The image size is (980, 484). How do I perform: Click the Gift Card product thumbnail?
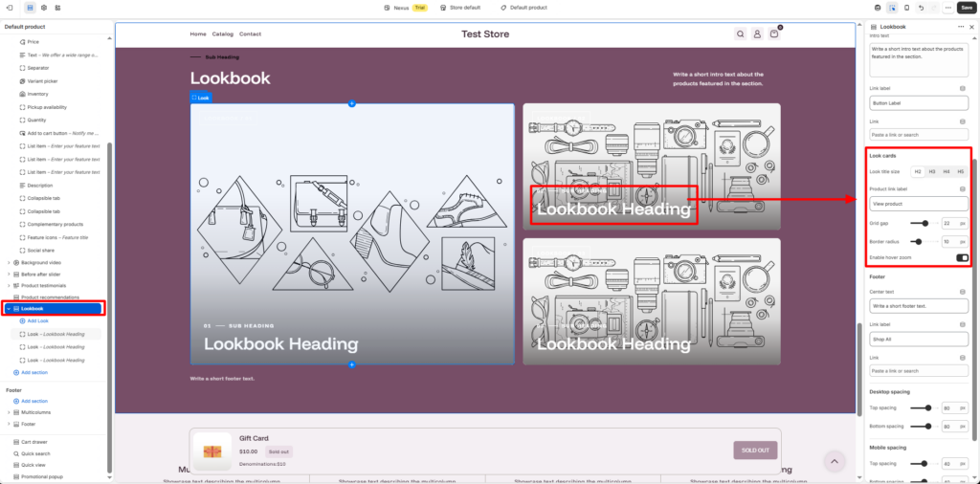coord(212,451)
